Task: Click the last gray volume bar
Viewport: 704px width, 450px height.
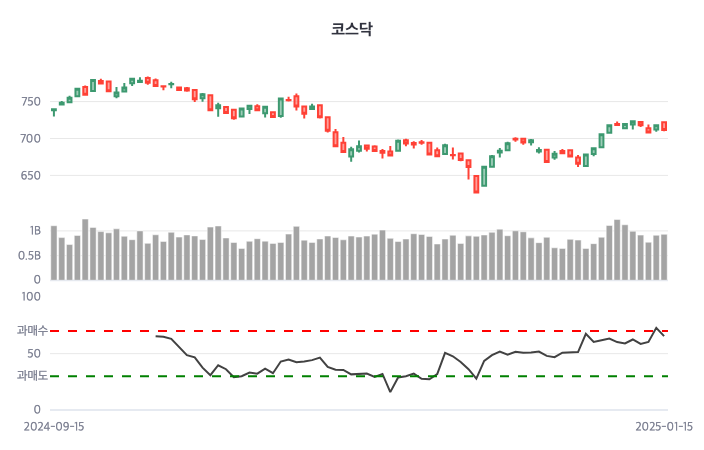Action: pyautogui.click(x=664, y=257)
